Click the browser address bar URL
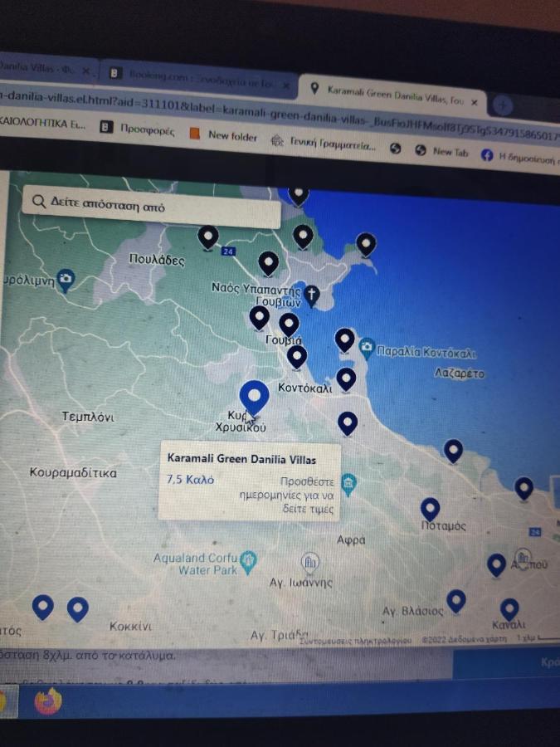The image size is (560, 747). (280, 118)
